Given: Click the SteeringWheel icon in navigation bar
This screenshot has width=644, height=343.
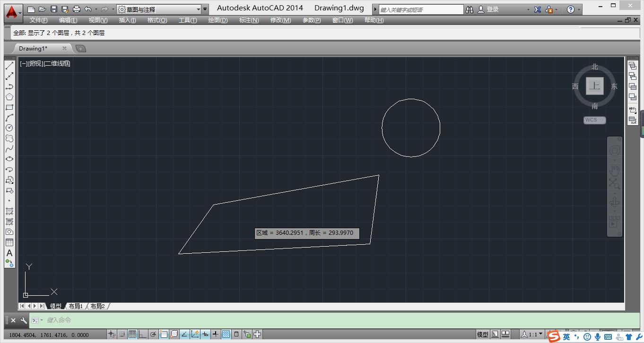Looking at the screenshot, I should [615, 151].
